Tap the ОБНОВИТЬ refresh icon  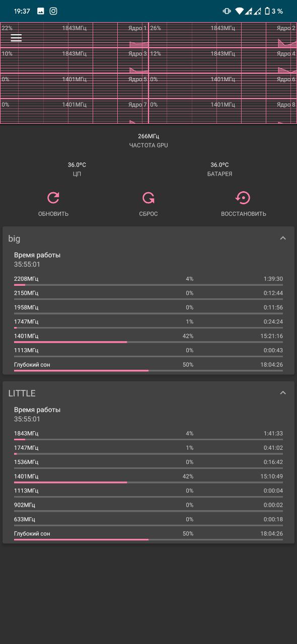point(53,198)
